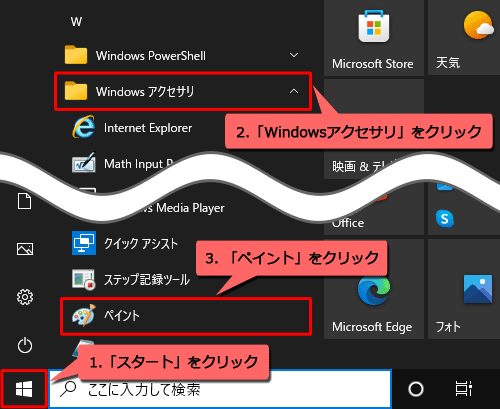Click the Internet Explorer text label
Image resolution: width=500 pixels, height=409 pixels.
148,128
